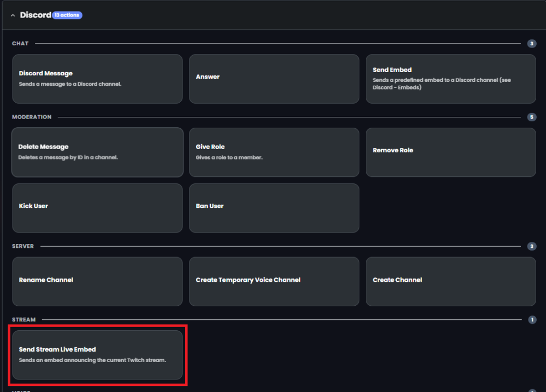Screen dimensions: 546x392
Task: Click the MODERATION section header
Action: (x=32, y=117)
